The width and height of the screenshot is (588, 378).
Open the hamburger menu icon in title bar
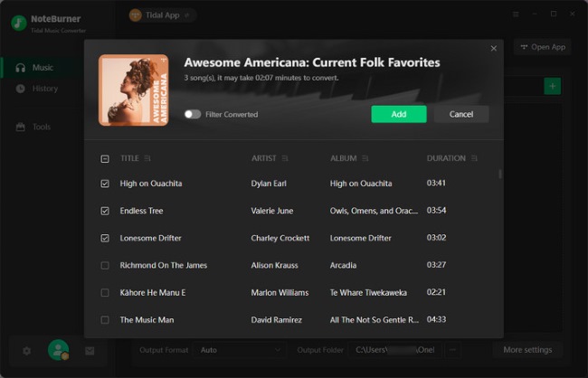[516, 14]
